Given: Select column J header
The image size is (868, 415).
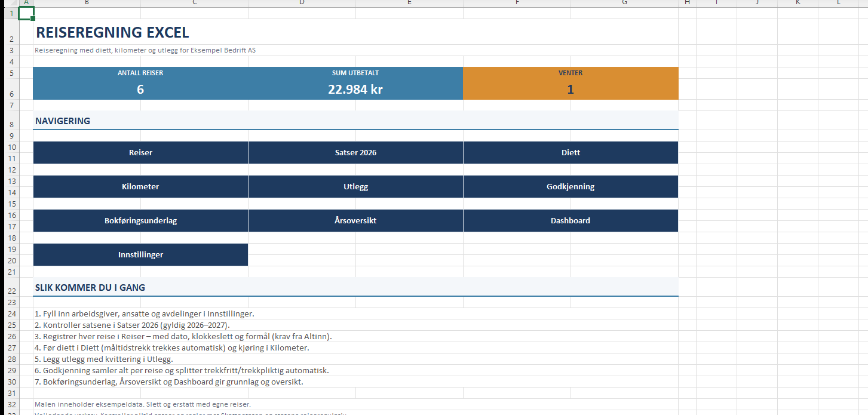Looking at the screenshot, I should coord(757,3).
